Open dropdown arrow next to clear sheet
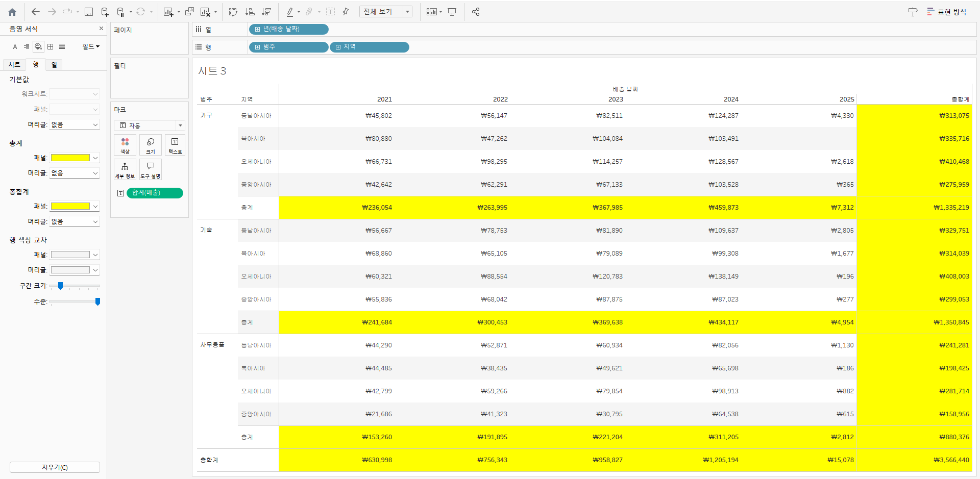 pyautogui.click(x=215, y=12)
